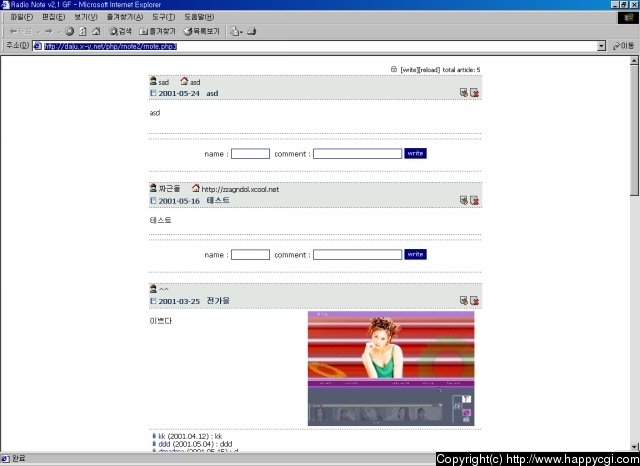This screenshot has height=466, width=640.
Task: Open the 도움말(H) menu
Action: 199,17
